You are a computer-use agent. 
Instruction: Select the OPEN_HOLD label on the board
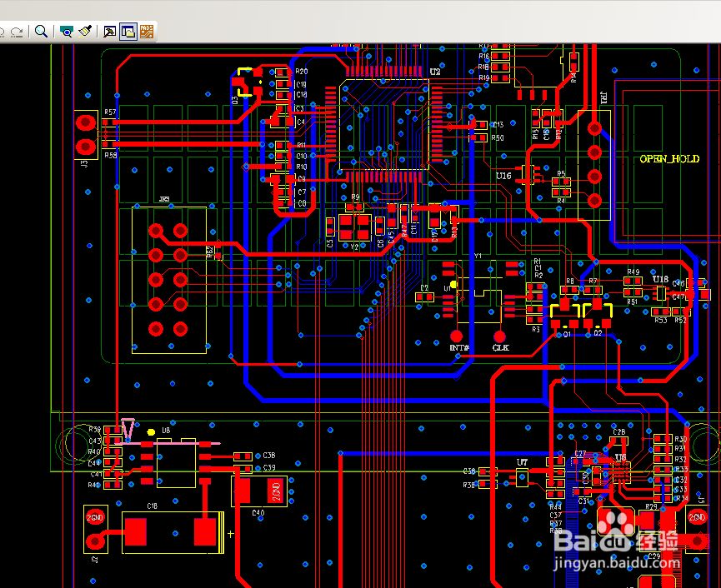[669, 159]
